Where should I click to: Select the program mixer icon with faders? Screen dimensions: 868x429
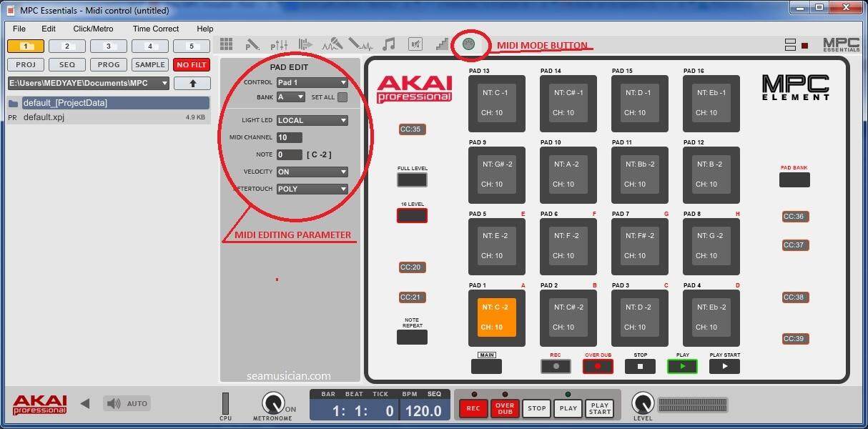279,44
